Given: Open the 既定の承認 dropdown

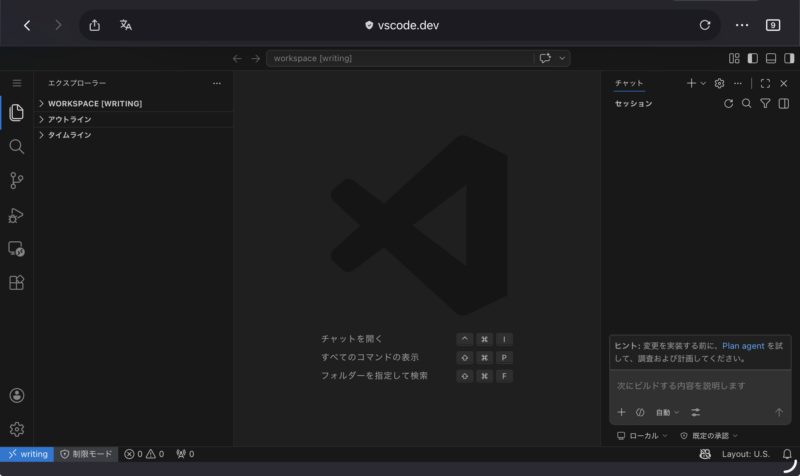Looking at the screenshot, I should point(709,436).
